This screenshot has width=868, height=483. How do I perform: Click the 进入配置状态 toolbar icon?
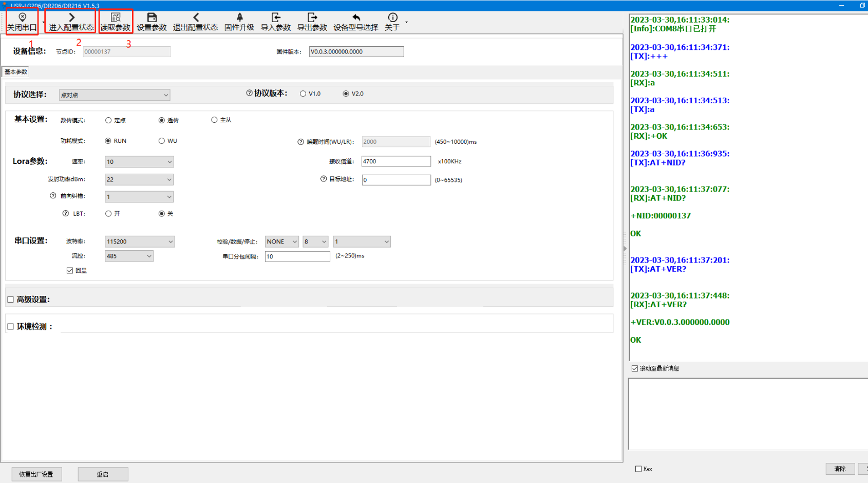coord(71,22)
